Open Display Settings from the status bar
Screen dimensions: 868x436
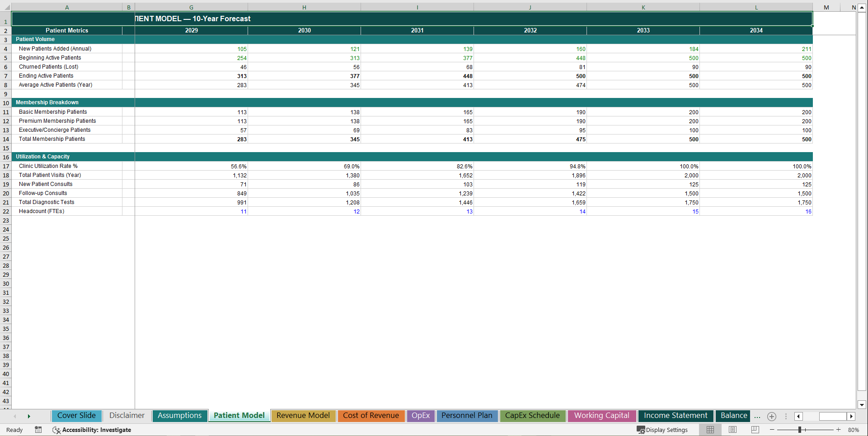coord(663,430)
